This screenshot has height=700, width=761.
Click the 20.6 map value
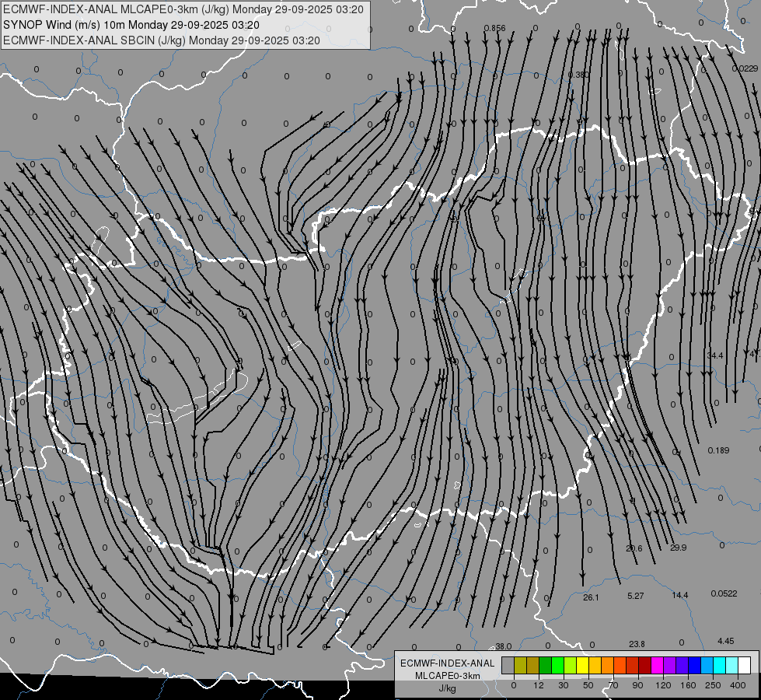coord(634,548)
